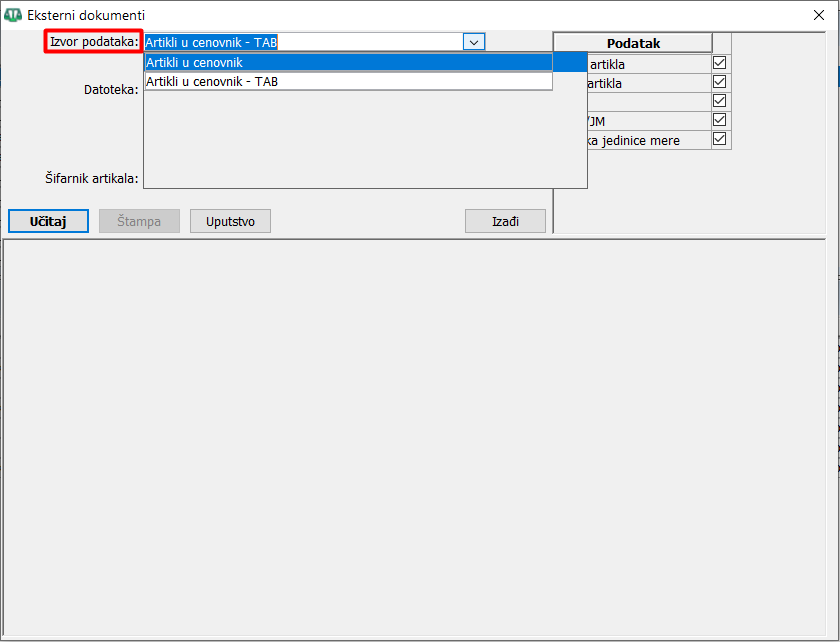Choose 'Artikli u cenovnik' from the list
The image size is (840, 642).
(348, 62)
